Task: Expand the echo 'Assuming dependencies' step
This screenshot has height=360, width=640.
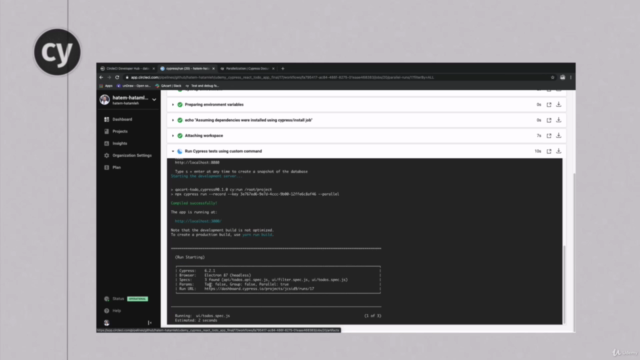Action: (173, 120)
